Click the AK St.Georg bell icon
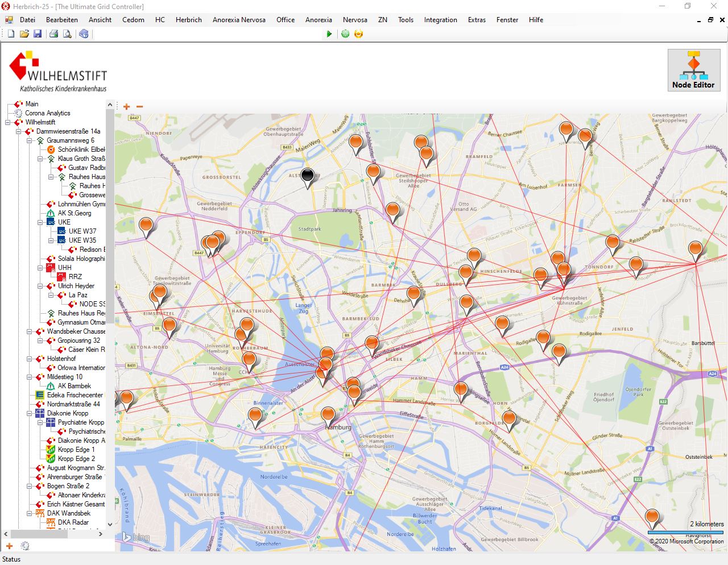 click(x=51, y=213)
